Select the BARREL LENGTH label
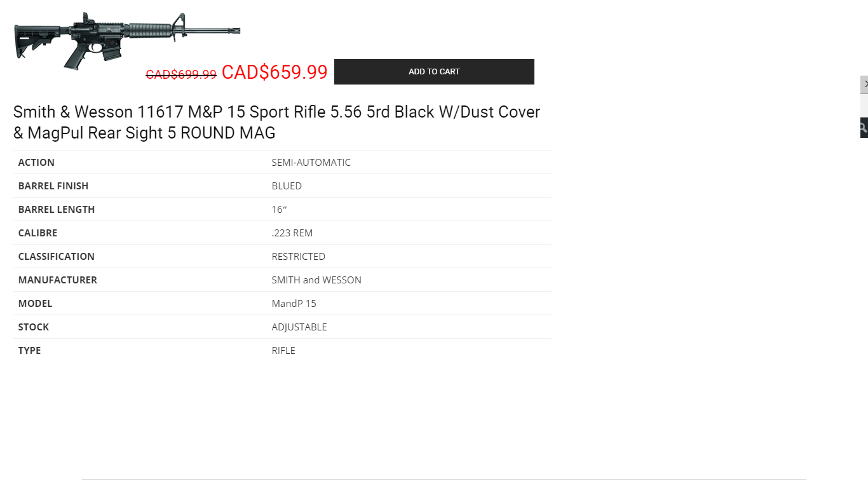Image resolution: width=868 pixels, height=488 pixels. 57,209
